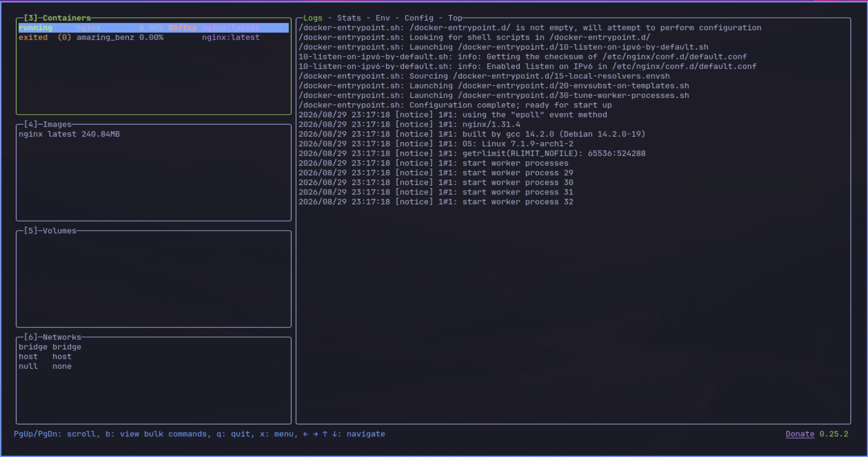Click log line 'Configuration complete; ready for start up'
Image resolution: width=868 pixels, height=457 pixels.
pos(455,105)
